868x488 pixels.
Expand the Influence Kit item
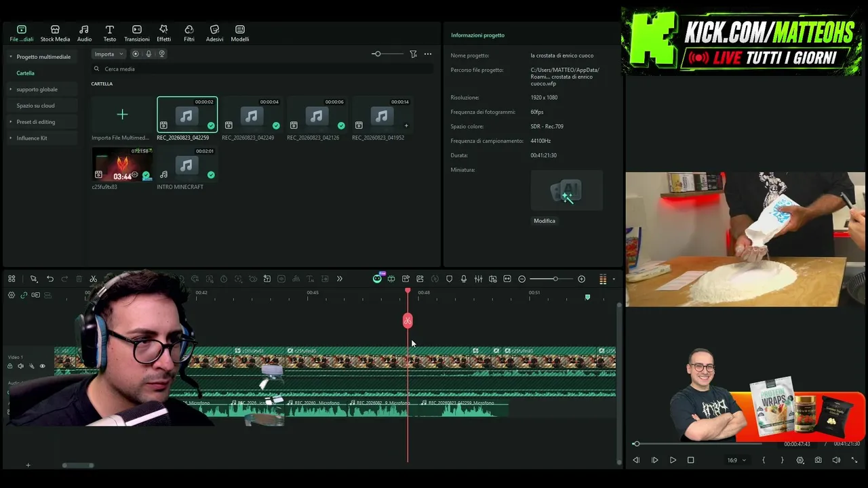(x=10, y=138)
